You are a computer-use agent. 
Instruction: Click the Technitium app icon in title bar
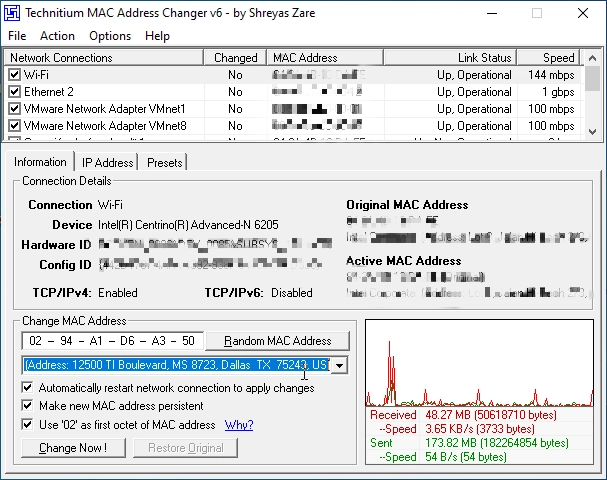12,13
